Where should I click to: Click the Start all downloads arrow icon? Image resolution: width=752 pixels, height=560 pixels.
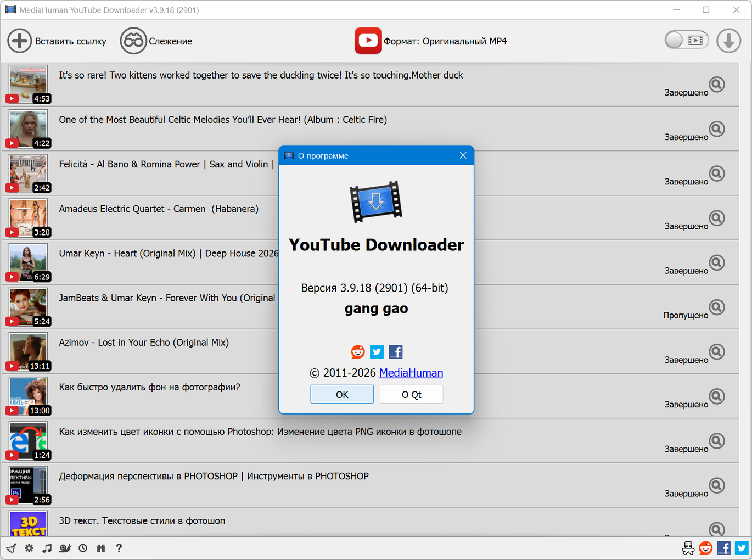click(x=728, y=41)
